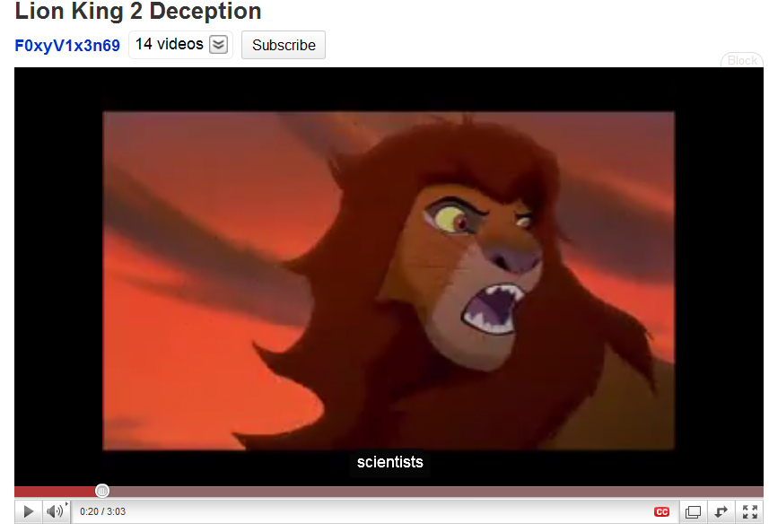
Task: Click the double-chevron arrow beside 14 videos
Action: [x=218, y=45]
